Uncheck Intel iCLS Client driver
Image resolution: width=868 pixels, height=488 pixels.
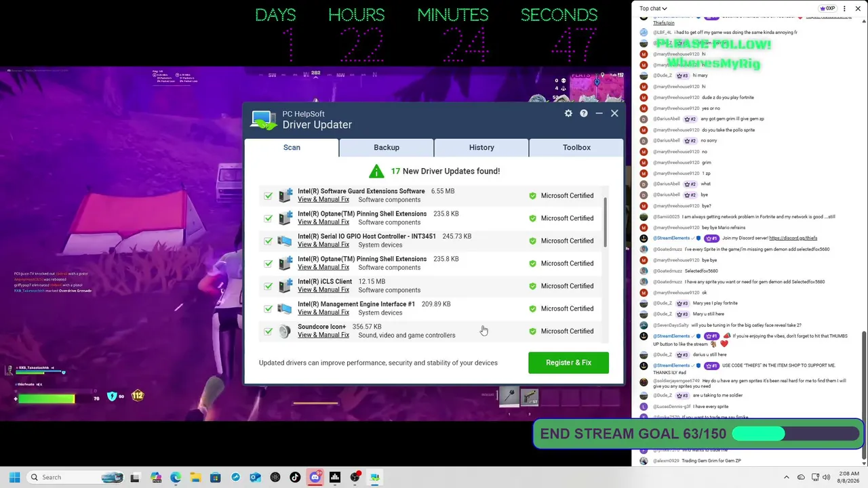(x=269, y=286)
